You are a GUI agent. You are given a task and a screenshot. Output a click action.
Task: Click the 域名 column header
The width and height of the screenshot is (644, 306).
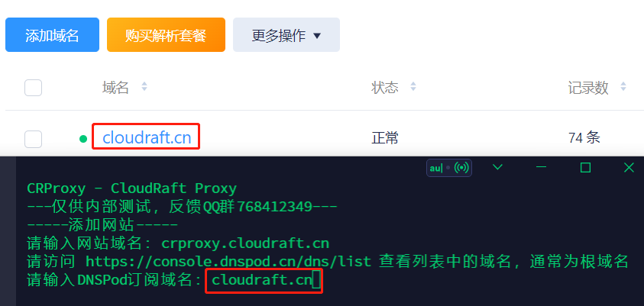(116, 87)
